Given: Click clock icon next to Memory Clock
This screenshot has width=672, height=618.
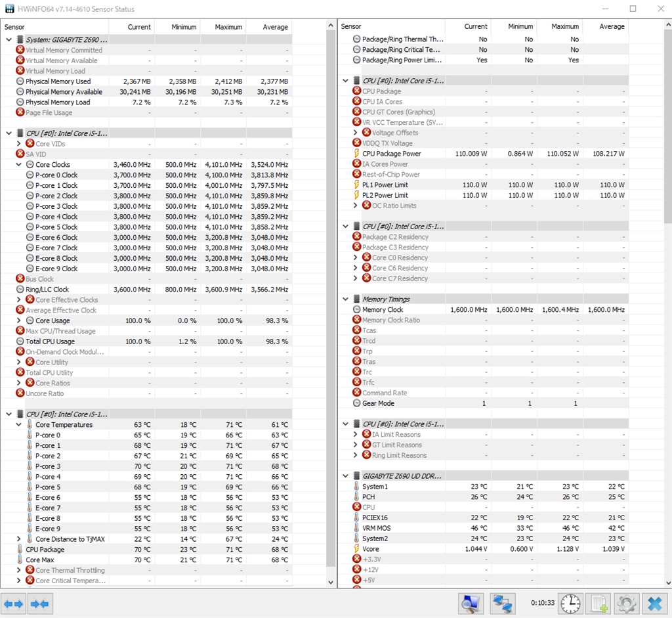Looking at the screenshot, I should click(356, 309).
